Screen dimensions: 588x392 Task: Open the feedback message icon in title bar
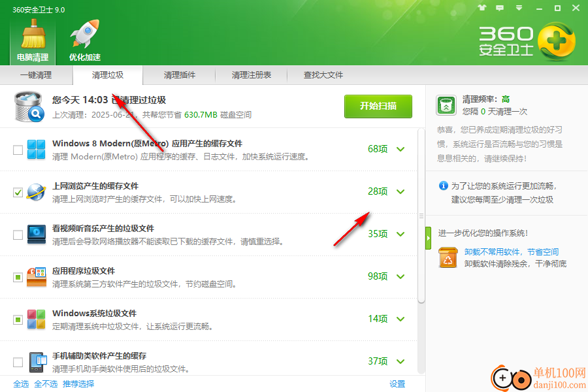[x=500, y=7]
